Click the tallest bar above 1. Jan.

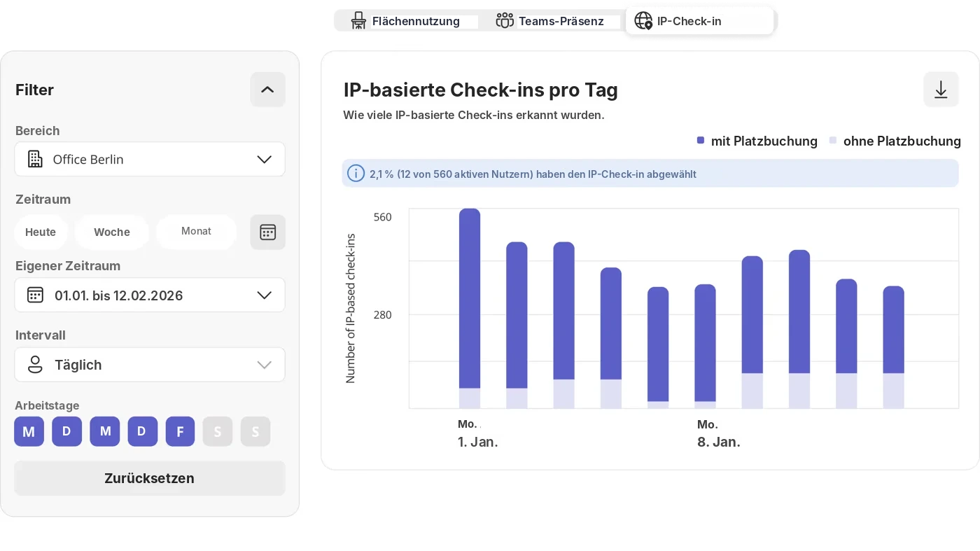click(470, 308)
